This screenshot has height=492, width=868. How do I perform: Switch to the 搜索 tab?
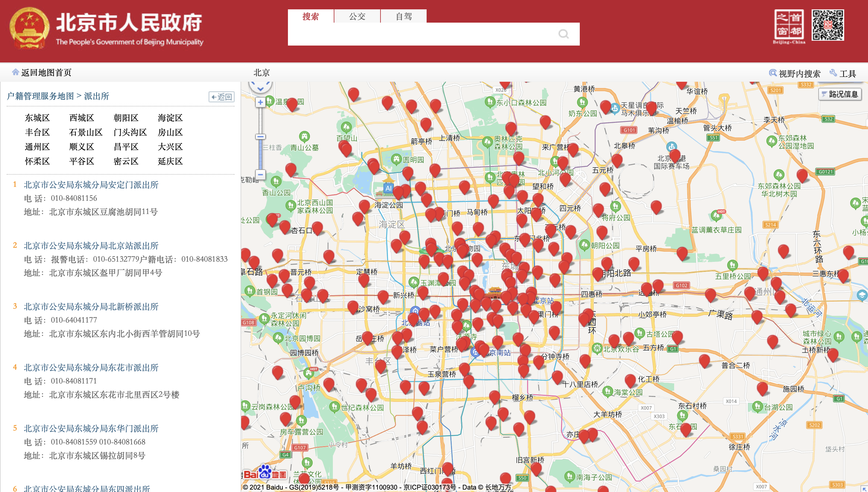click(311, 16)
